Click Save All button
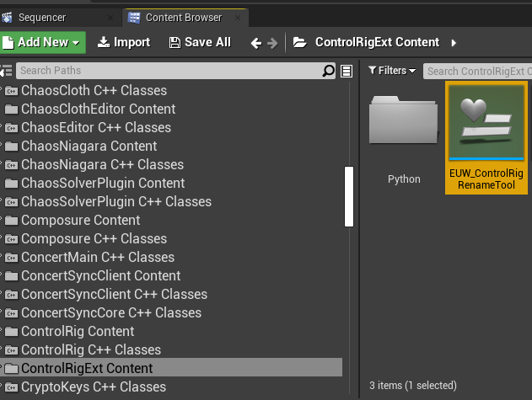 (x=200, y=43)
